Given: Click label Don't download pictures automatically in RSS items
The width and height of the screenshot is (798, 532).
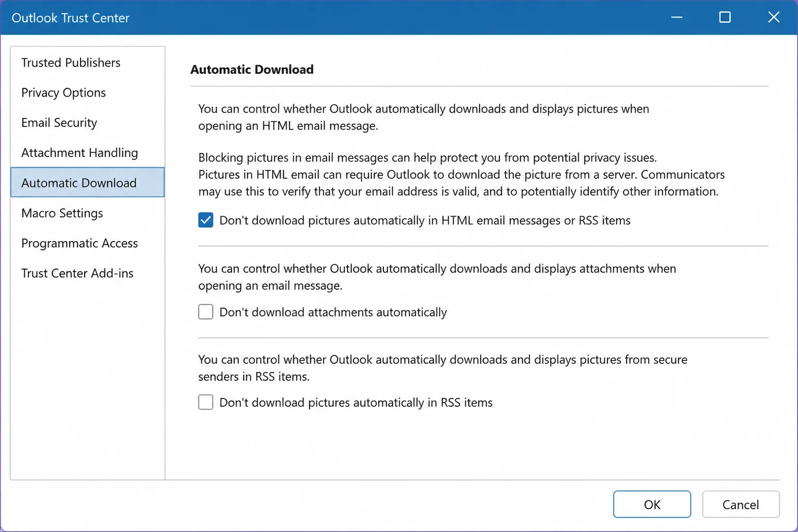Looking at the screenshot, I should (356, 403).
